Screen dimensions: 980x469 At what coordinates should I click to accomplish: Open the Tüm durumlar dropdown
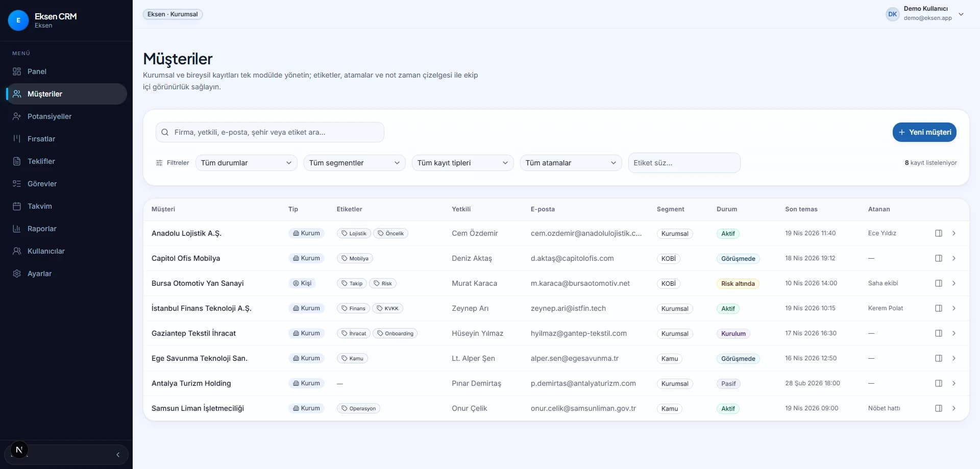pos(246,163)
